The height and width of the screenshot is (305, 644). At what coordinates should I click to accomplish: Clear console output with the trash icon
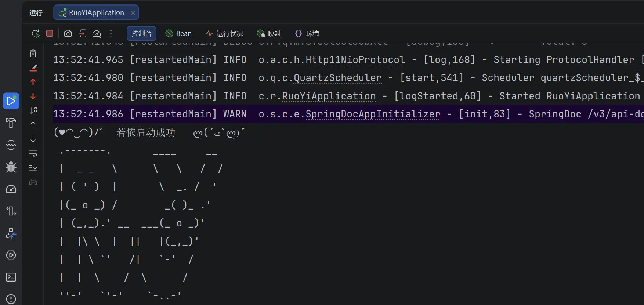(x=33, y=53)
